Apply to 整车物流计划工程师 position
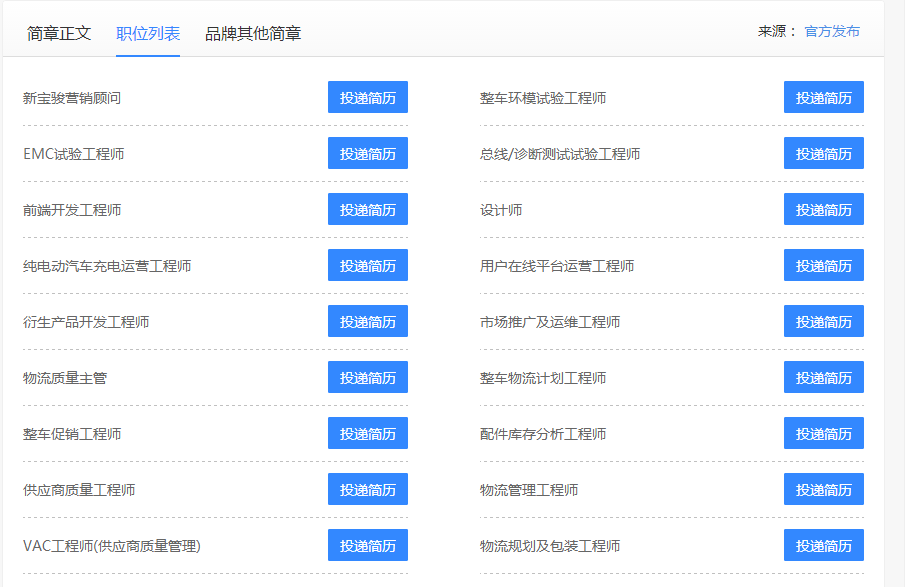 coord(823,378)
